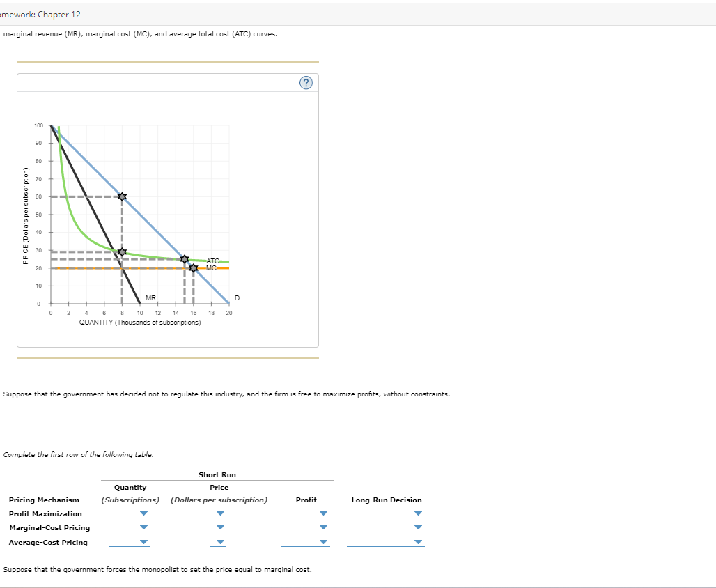Screen dimensions: 716x588
Task: Open the Long-Run Decision dropdown for Profit Maximization
Action: click(418, 513)
